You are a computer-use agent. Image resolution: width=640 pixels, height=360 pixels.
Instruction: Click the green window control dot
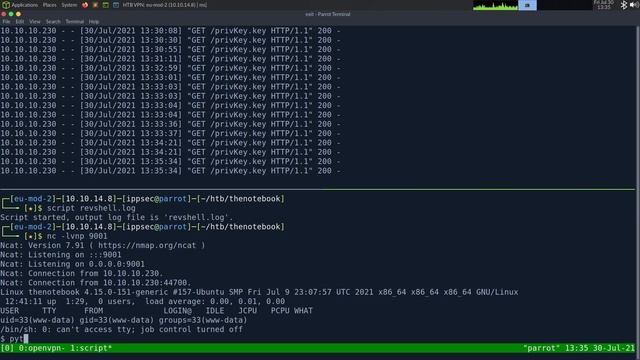pyautogui.click(x=11, y=14)
